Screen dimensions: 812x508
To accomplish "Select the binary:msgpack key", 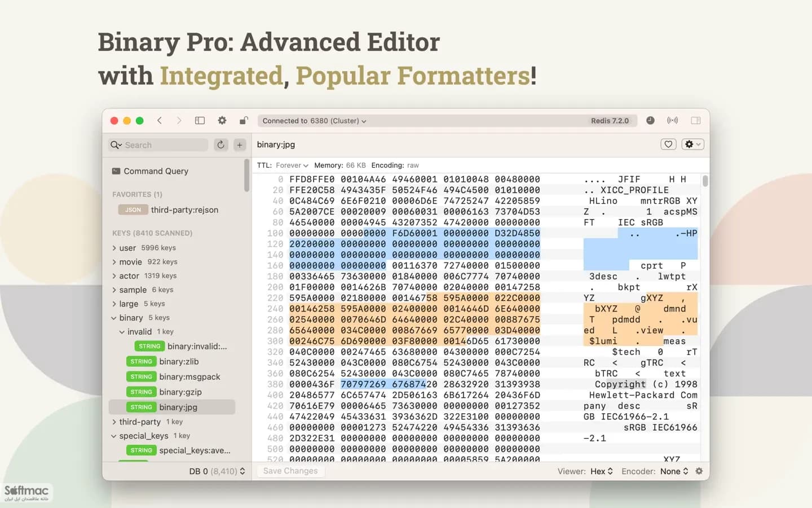I will pyautogui.click(x=189, y=377).
